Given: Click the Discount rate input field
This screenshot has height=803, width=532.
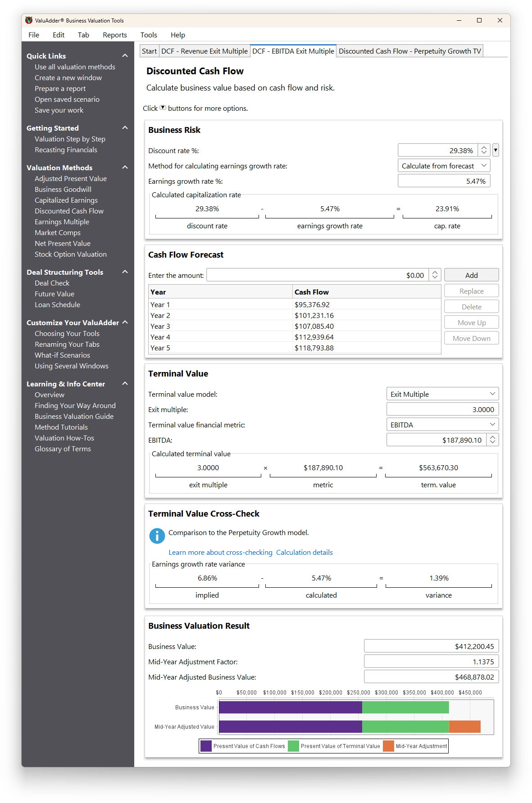Looking at the screenshot, I should coord(438,150).
